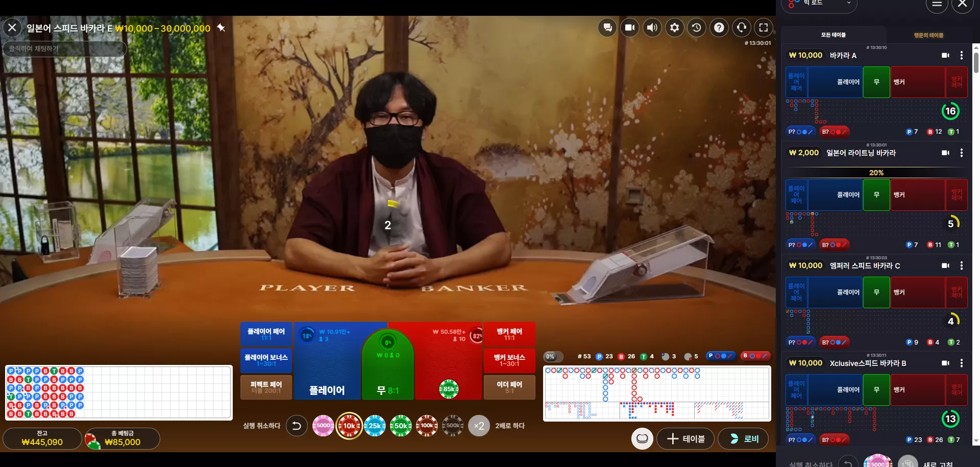The height and width of the screenshot is (467, 980).
Task: Toggle the table view oval icon
Action: [642, 439]
